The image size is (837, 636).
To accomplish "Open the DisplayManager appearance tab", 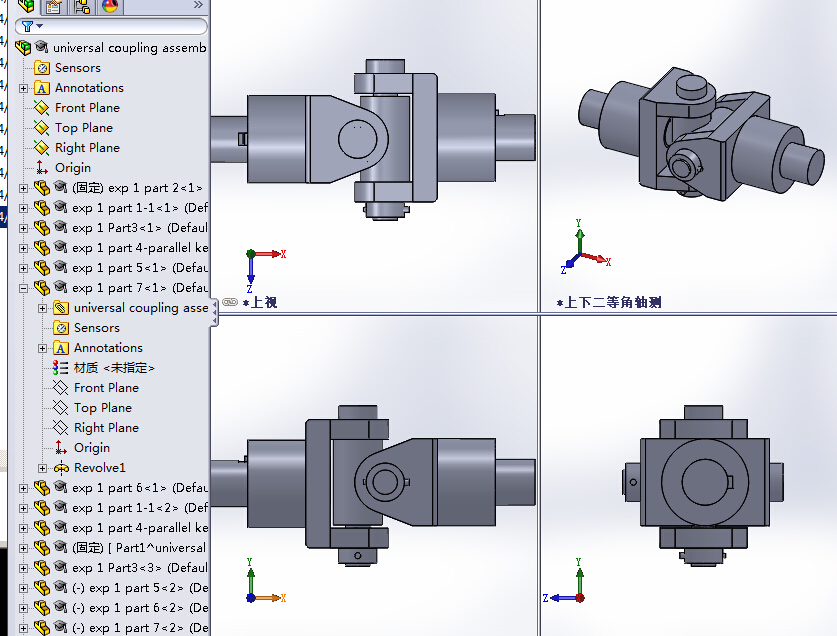I will click(110, 5).
